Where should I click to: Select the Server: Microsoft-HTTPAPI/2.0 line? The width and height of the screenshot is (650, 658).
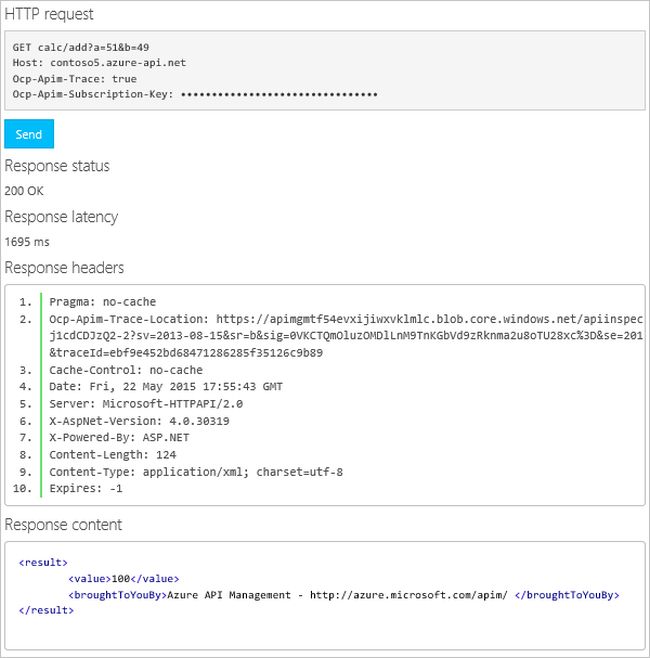tap(146, 404)
